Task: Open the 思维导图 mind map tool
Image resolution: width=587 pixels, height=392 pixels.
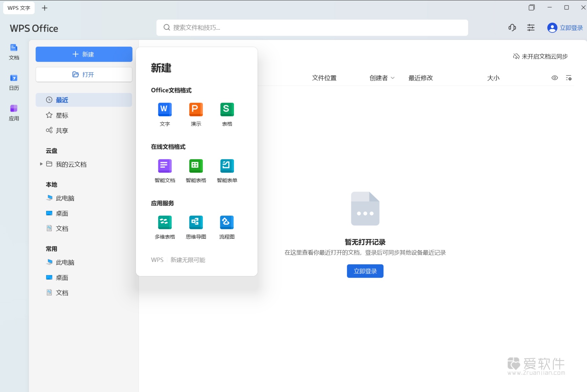Action: 196,226
